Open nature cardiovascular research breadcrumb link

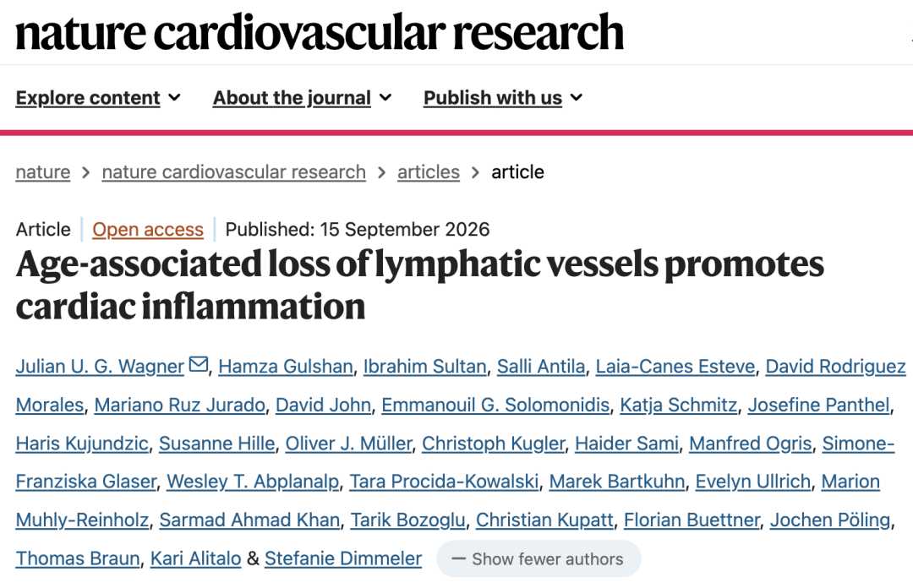point(233,172)
